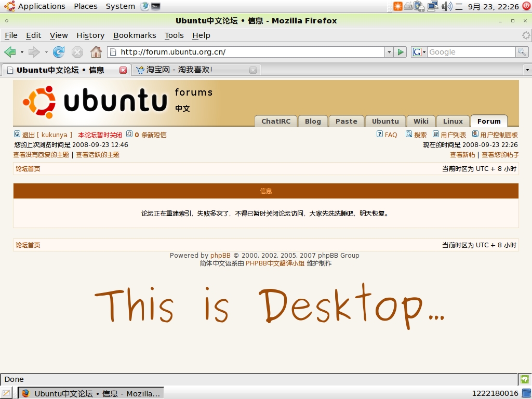Image resolution: width=532 pixels, height=399 pixels.
Task: Click the green status bar icon
Action: (525, 379)
